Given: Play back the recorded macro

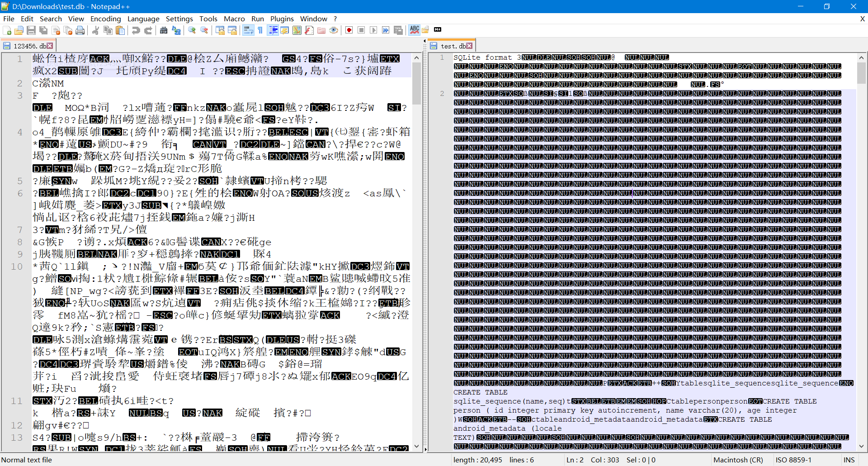Looking at the screenshot, I should [373, 30].
